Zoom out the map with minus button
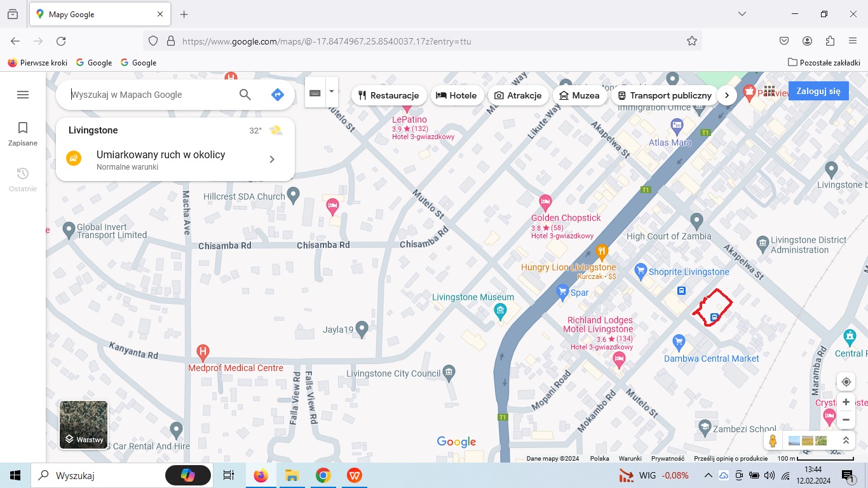Image resolution: width=868 pixels, height=488 pixels. (846, 419)
